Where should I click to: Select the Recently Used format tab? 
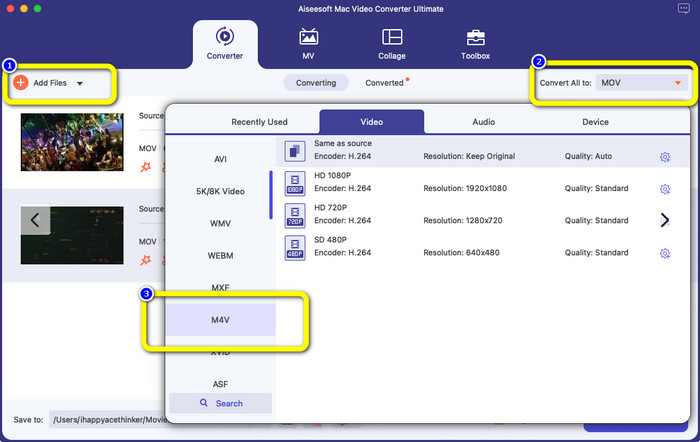coord(259,122)
